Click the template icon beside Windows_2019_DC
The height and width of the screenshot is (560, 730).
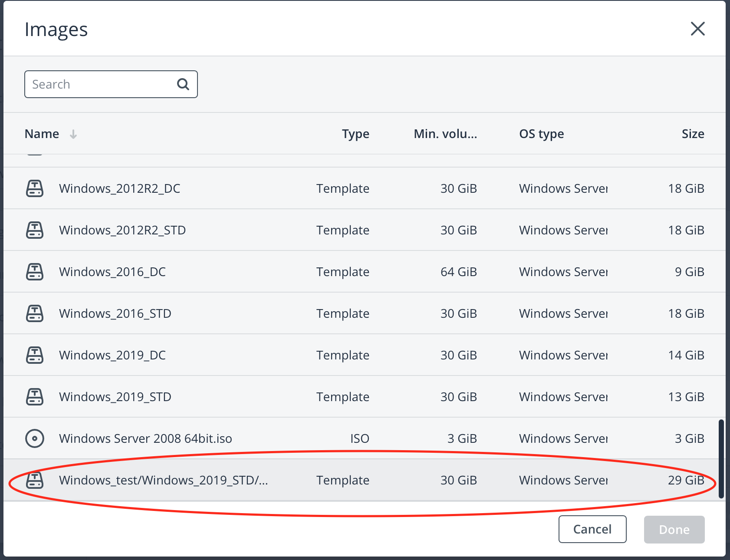(x=35, y=355)
